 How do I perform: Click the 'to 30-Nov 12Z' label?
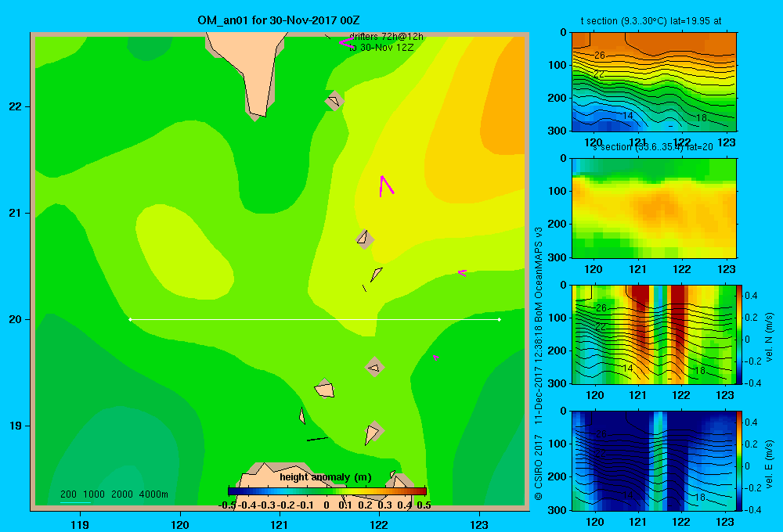[x=381, y=48]
